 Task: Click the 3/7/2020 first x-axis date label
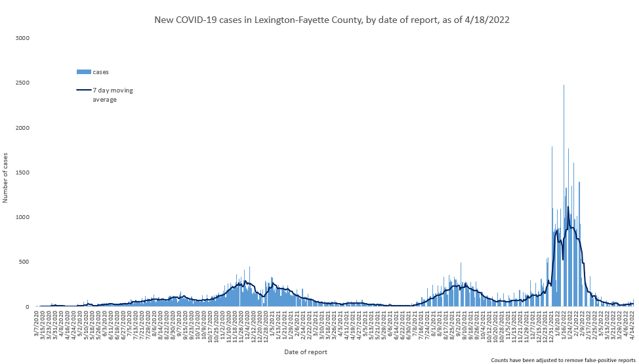click(40, 323)
